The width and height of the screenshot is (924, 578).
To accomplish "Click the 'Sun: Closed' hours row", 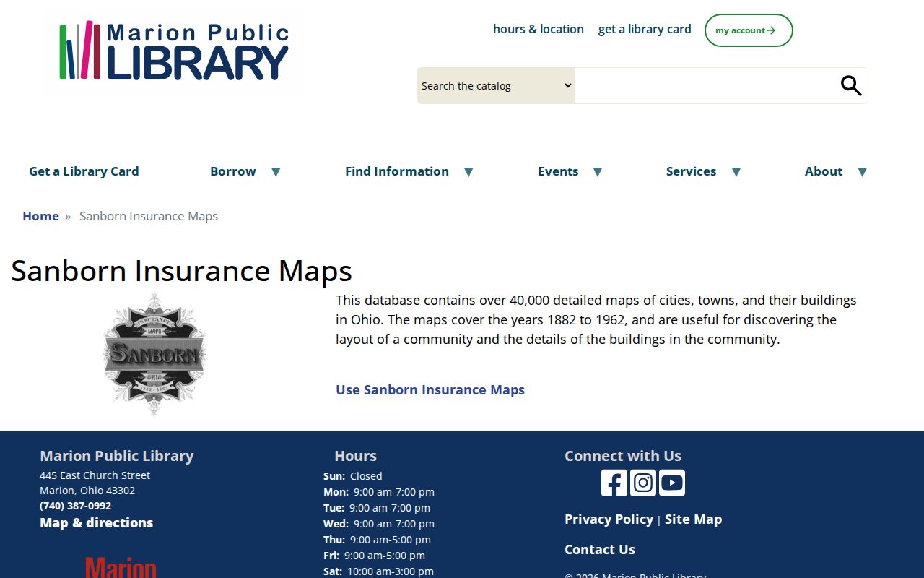I will click(353, 476).
